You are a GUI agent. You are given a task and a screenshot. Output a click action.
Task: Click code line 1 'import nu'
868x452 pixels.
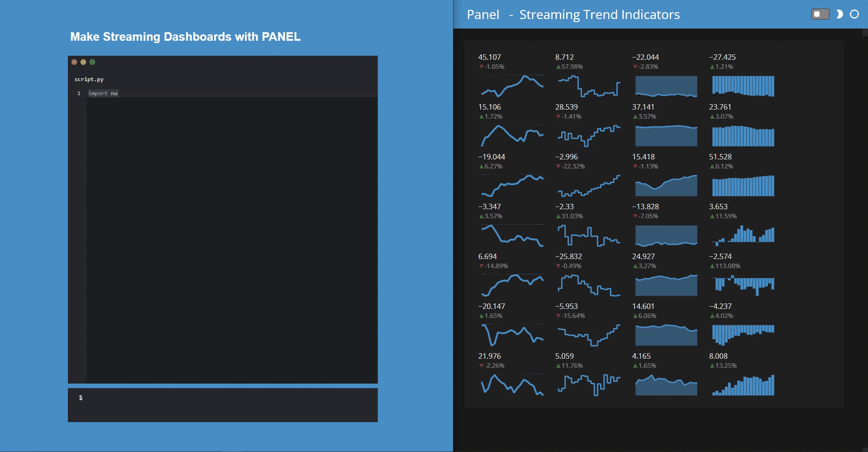[x=103, y=93]
